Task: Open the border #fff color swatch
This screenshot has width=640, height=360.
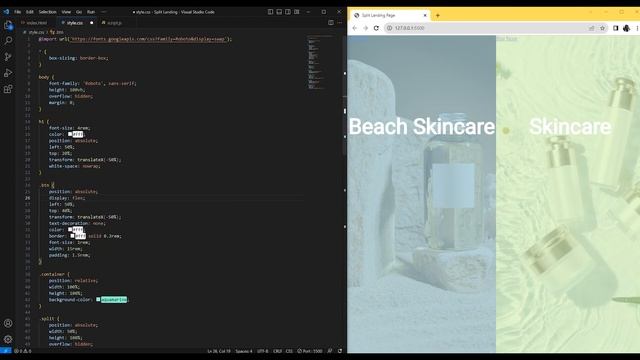Action: pos(72,236)
